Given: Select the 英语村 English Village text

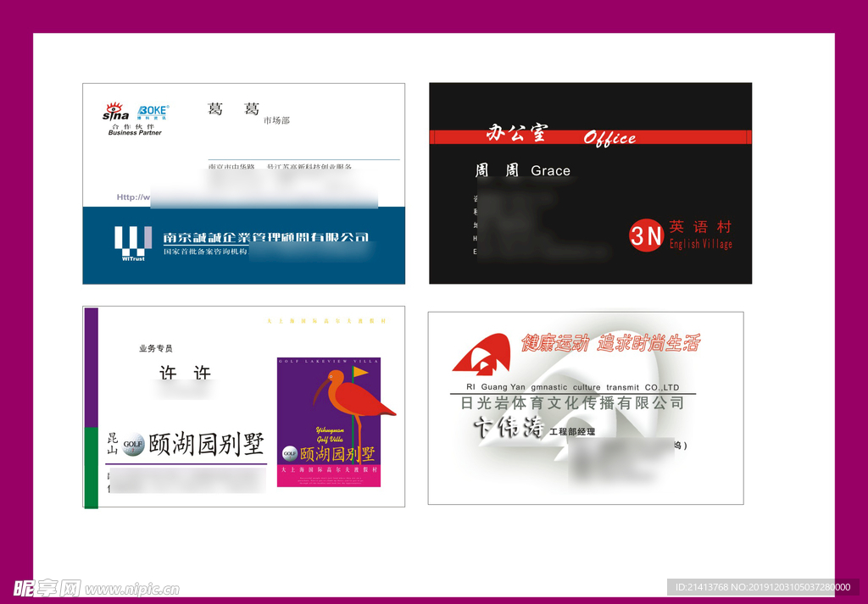Looking at the screenshot, I should 700,235.
